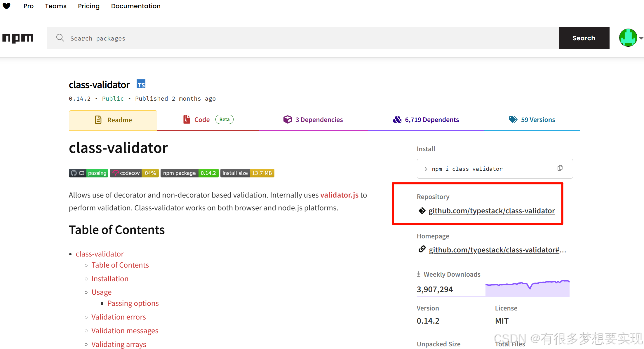Image resolution: width=644 pixels, height=349 pixels.
Task: Click the weekly downloads arrow icon
Action: pyautogui.click(x=419, y=274)
